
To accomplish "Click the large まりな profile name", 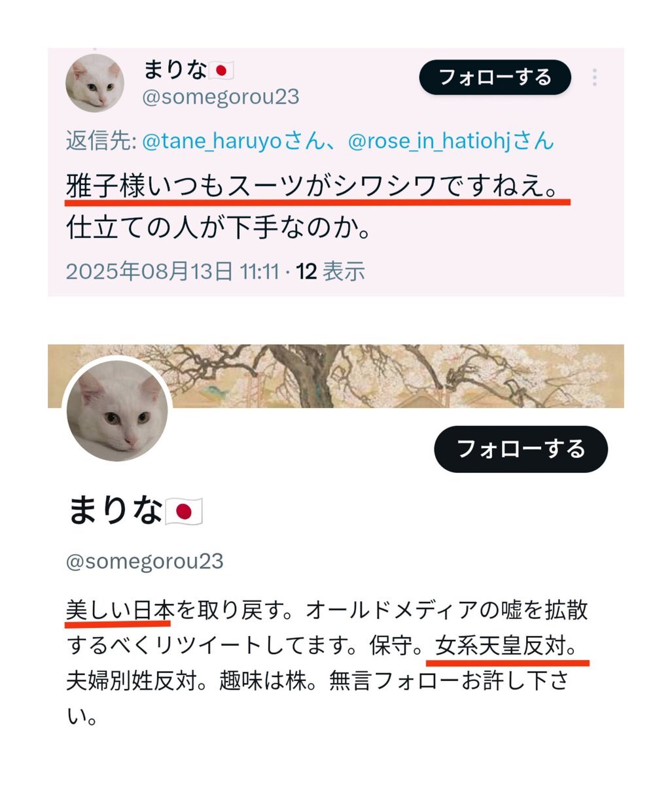I will click(x=115, y=511).
